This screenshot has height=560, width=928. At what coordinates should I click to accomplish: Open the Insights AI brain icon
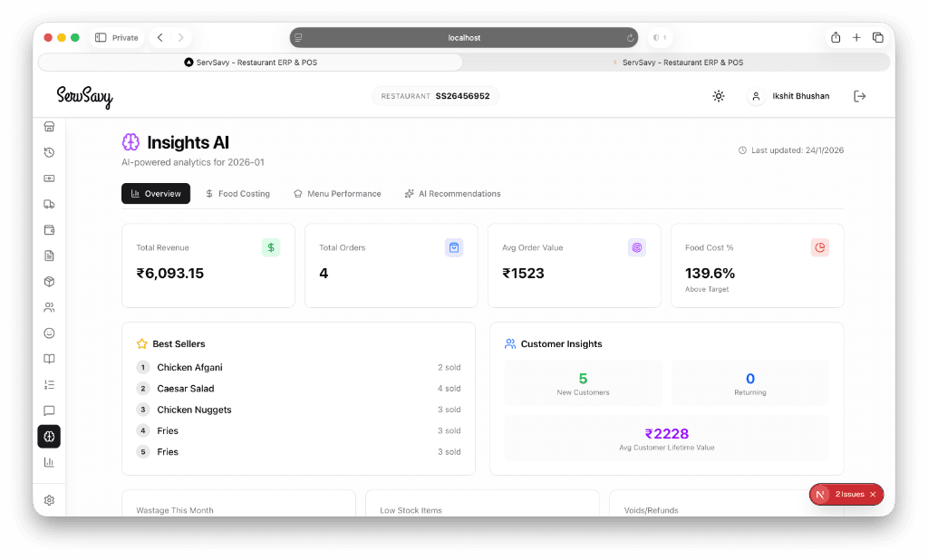point(49,436)
